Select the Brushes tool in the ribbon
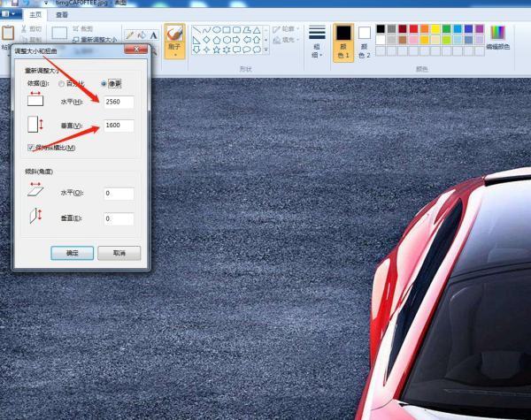Image resolution: width=531 pixels, height=420 pixels. (175, 39)
